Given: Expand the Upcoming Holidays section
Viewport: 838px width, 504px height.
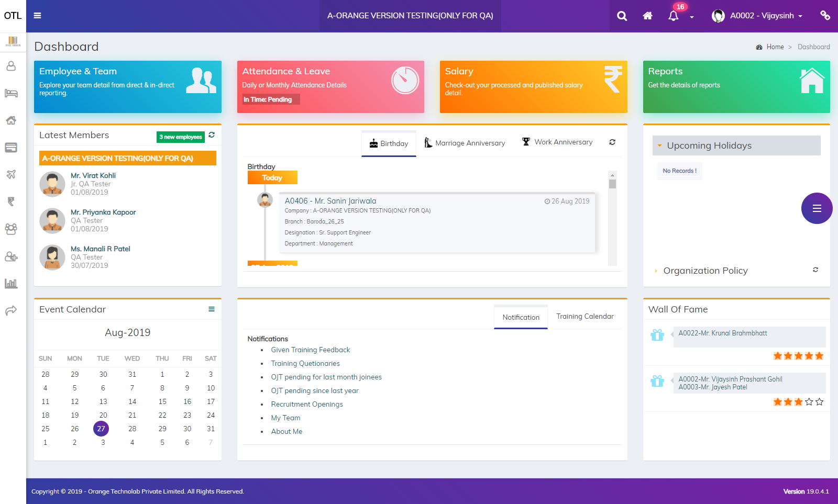Looking at the screenshot, I should coord(709,145).
